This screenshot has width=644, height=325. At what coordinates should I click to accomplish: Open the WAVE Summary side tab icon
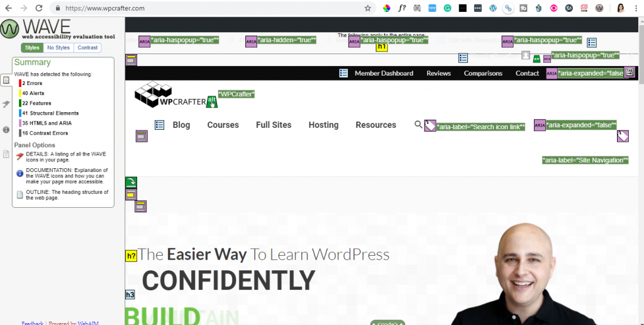pyautogui.click(x=6, y=80)
